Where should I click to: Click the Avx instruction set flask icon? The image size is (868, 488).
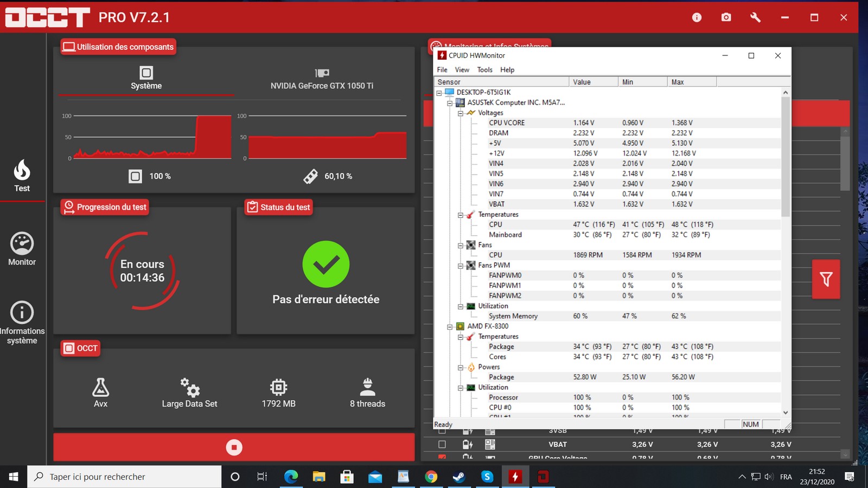pos(100,388)
